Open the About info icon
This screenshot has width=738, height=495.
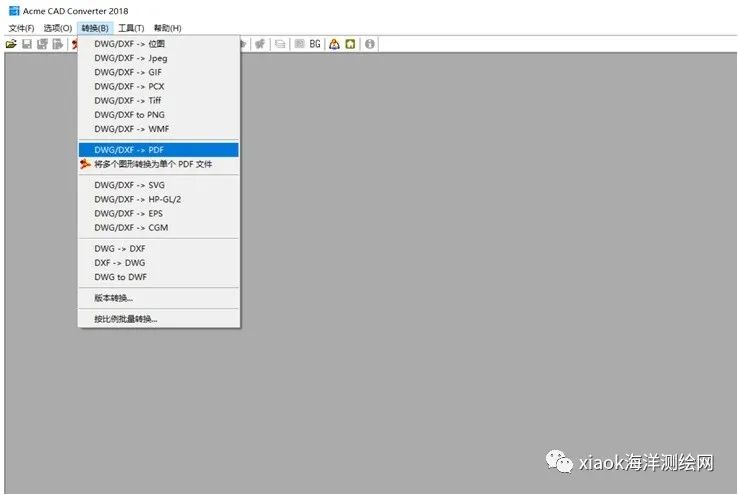(x=370, y=44)
